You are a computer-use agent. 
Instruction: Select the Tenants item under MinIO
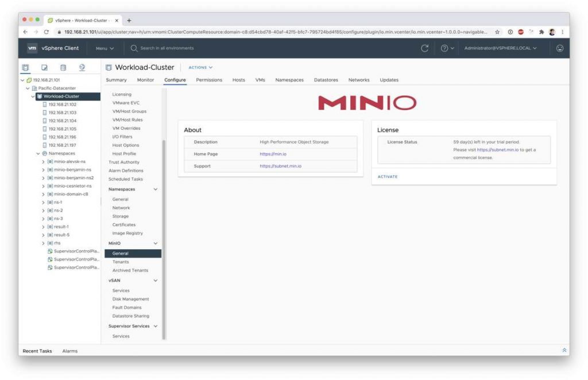pos(122,261)
